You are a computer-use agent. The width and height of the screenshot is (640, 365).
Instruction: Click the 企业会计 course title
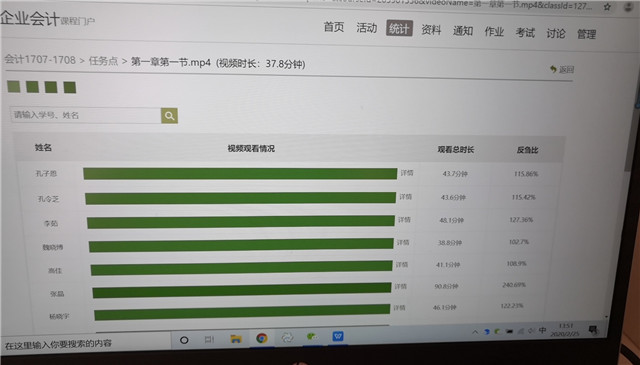pyautogui.click(x=30, y=18)
